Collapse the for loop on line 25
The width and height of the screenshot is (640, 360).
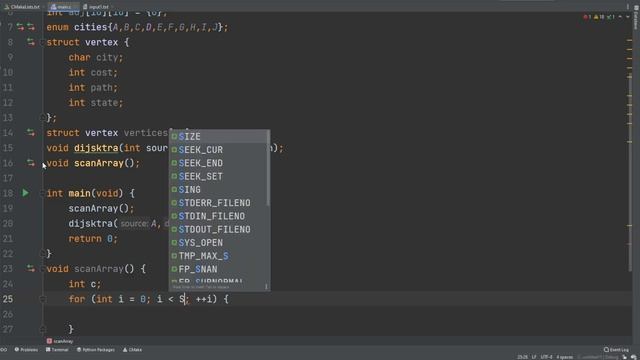(x=42, y=299)
